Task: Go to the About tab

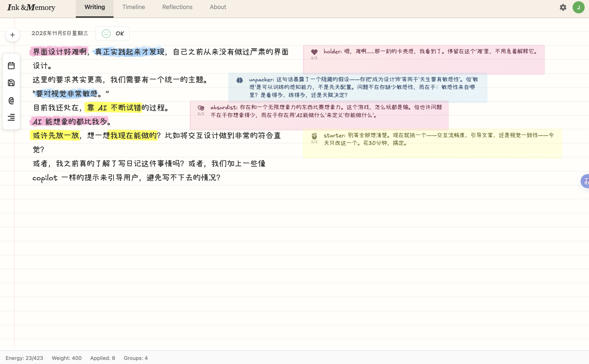Action: [218, 7]
